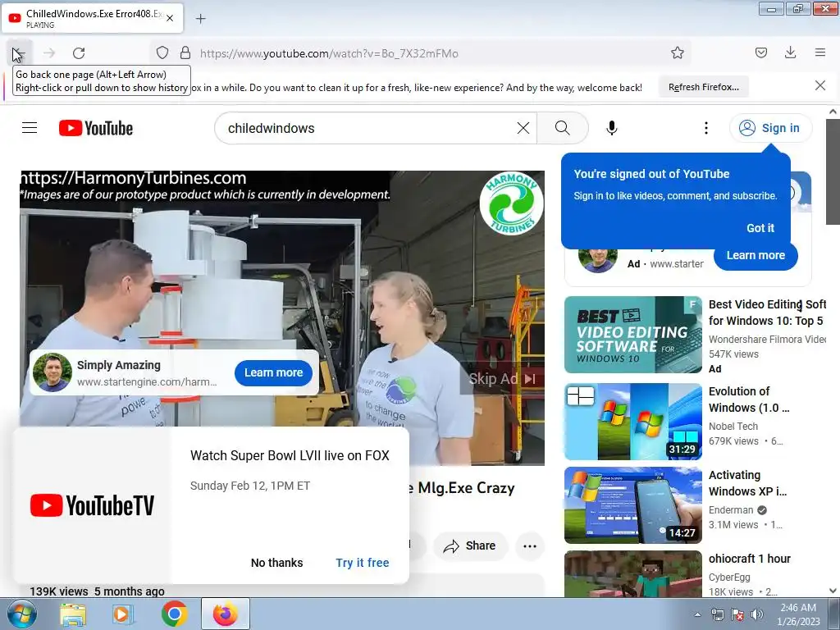840x630 pixels.
Task: Open the Downloads panel
Action: [790, 52]
